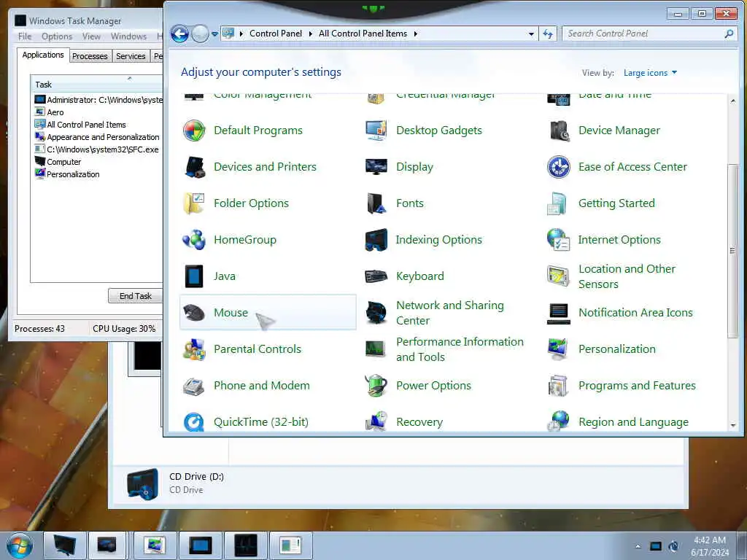Screen dimensions: 747x560
Task: Click the Notification Area Icons icon
Action: (558, 313)
